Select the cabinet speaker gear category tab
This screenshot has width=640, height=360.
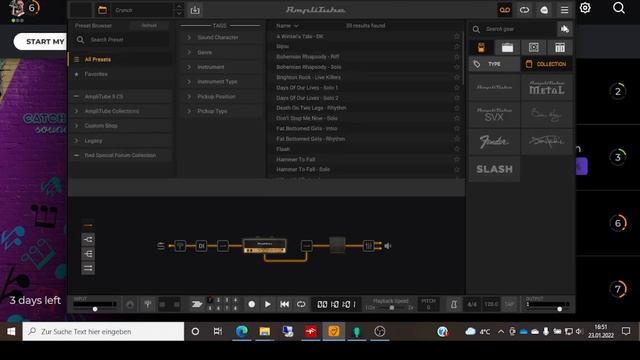533,47
